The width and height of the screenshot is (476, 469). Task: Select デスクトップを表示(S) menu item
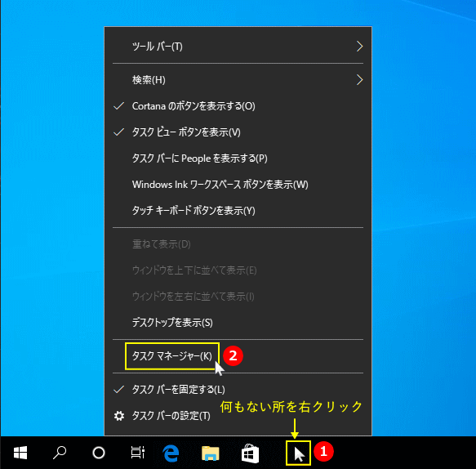click(238, 323)
